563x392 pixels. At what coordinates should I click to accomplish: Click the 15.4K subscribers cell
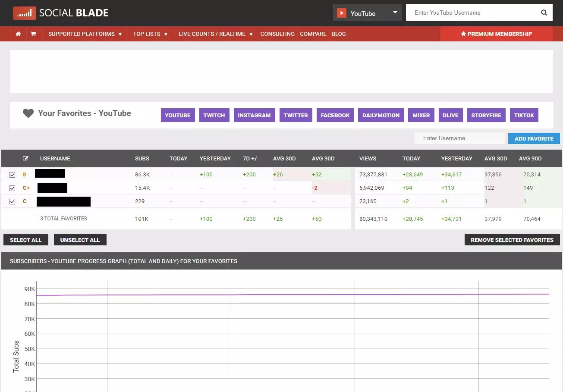142,188
